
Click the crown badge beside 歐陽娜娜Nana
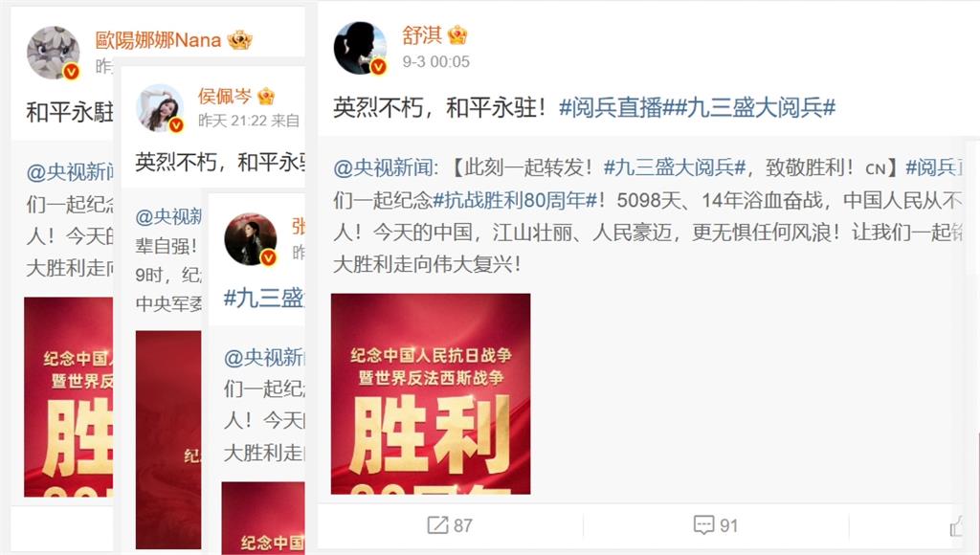240,40
